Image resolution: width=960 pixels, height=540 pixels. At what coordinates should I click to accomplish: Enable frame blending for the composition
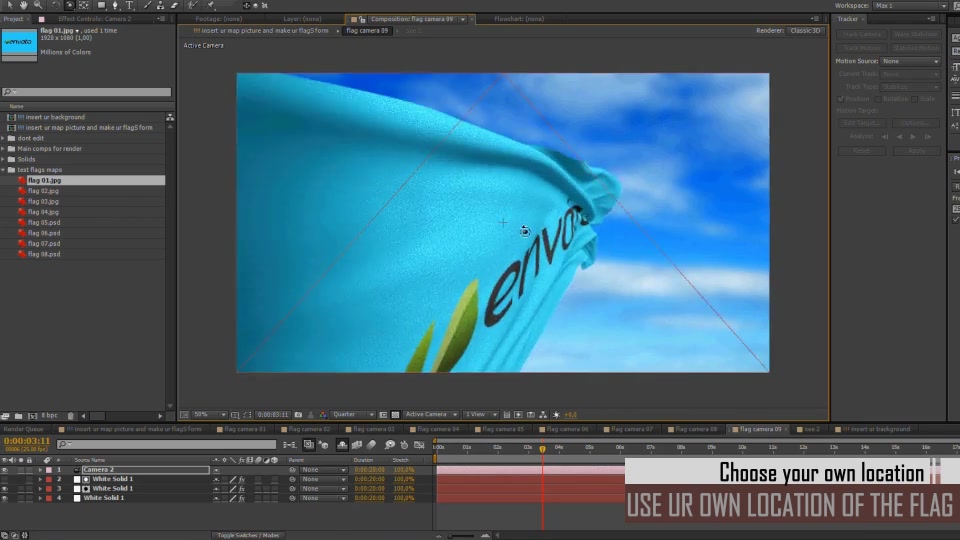tap(357, 444)
